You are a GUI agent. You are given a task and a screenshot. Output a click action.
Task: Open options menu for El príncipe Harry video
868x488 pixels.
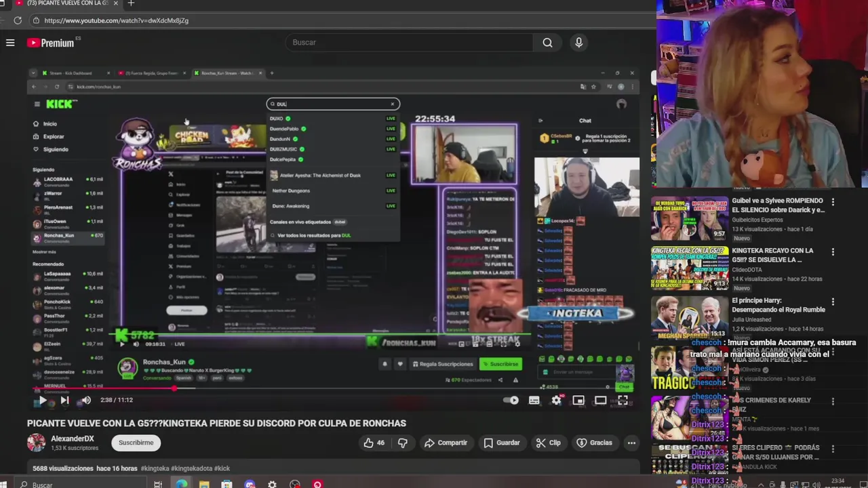click(x=833, y=302)
